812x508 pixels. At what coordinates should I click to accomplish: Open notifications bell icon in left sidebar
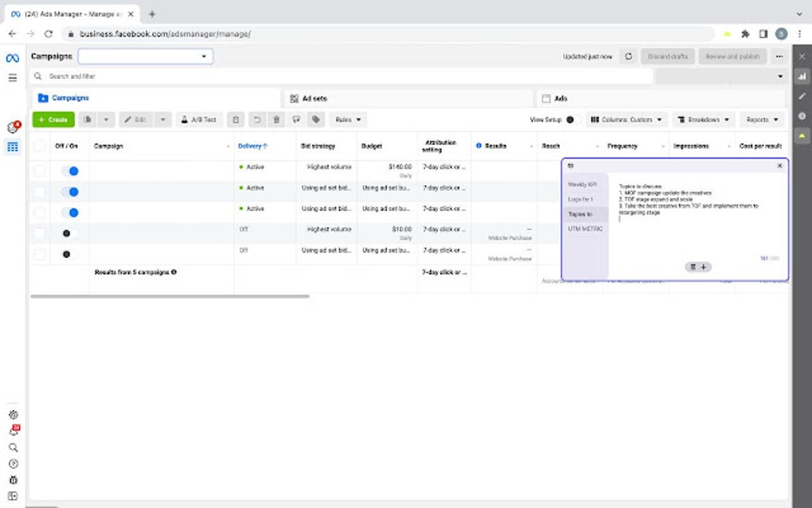pos(14,431)
